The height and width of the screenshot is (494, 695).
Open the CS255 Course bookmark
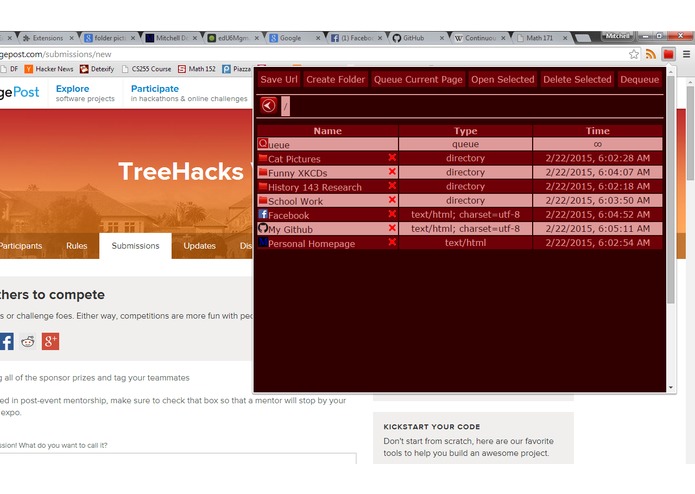click(x=146, y=69)
